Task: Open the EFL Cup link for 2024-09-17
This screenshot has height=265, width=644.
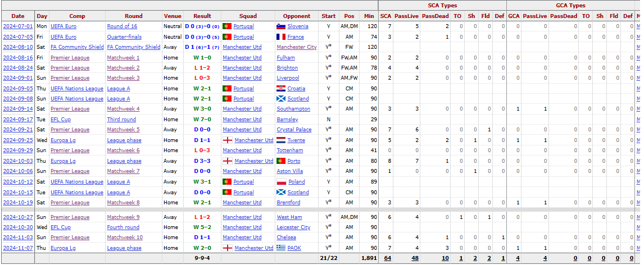Action: click(x=61, y=120)
